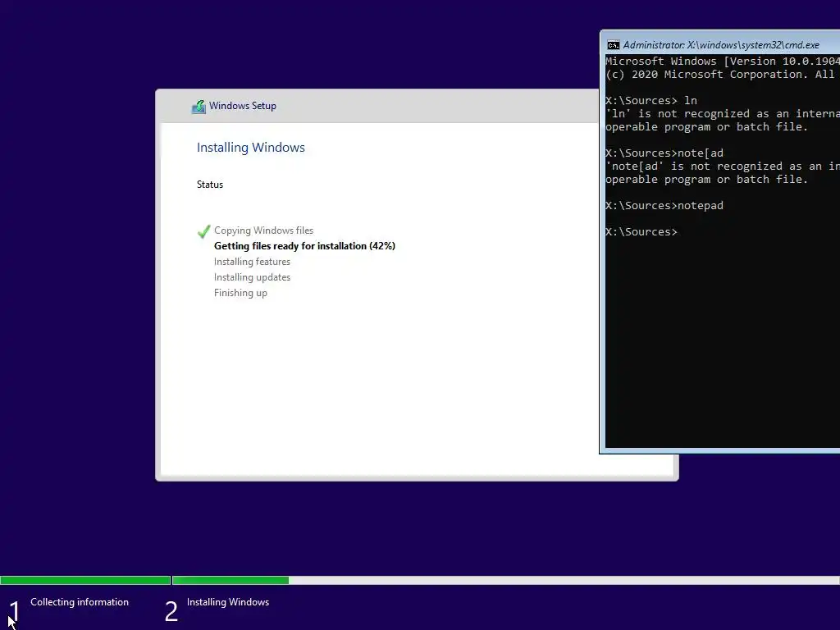Click the Installing Windows heading
Viewport: 840px width, 630px height.
click(251, 148)
